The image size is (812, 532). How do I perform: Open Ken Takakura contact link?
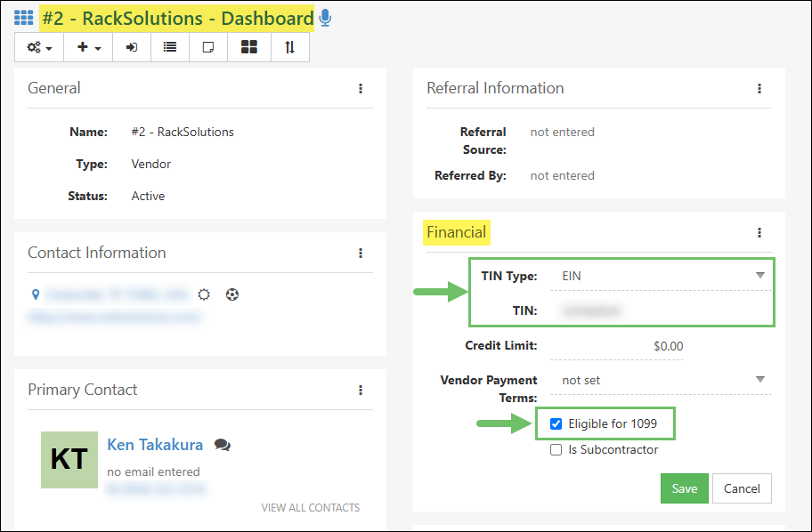tap(155, 445)
